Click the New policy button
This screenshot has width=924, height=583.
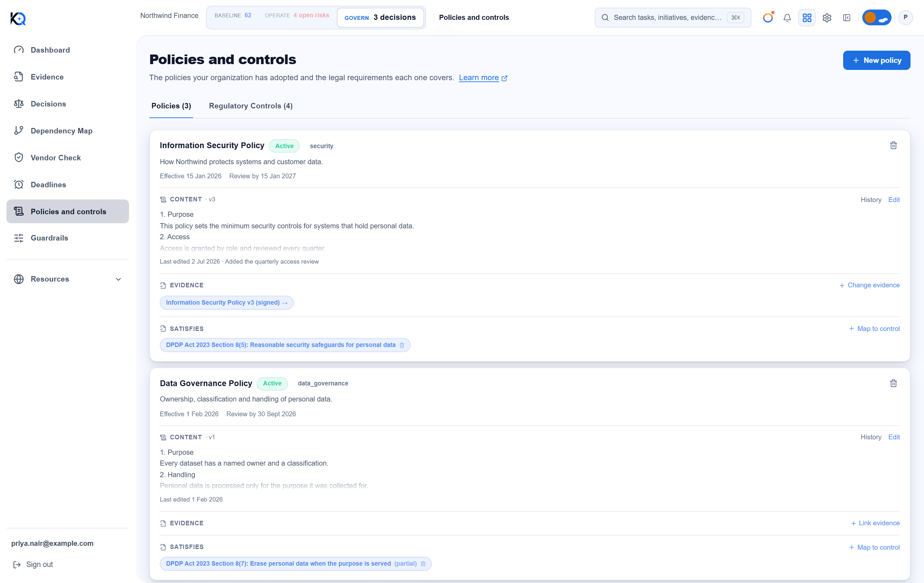[x=877, y=60]
